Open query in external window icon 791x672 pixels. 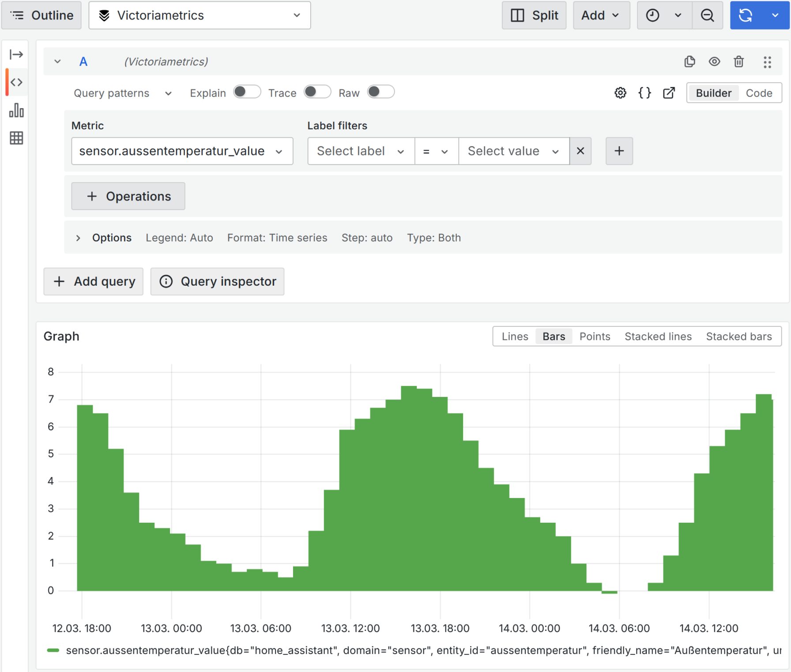[669, 93]
